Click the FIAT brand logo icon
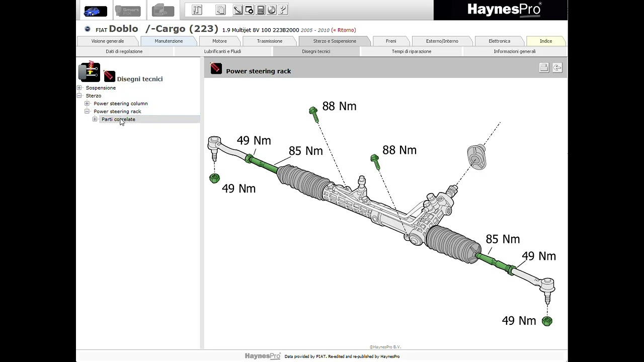 click(x=88, y=30)
